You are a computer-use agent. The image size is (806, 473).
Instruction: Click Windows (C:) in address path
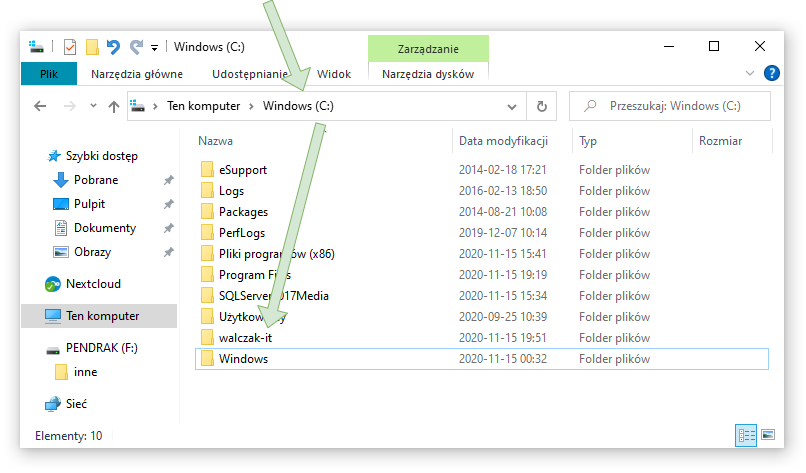(298, 106)
